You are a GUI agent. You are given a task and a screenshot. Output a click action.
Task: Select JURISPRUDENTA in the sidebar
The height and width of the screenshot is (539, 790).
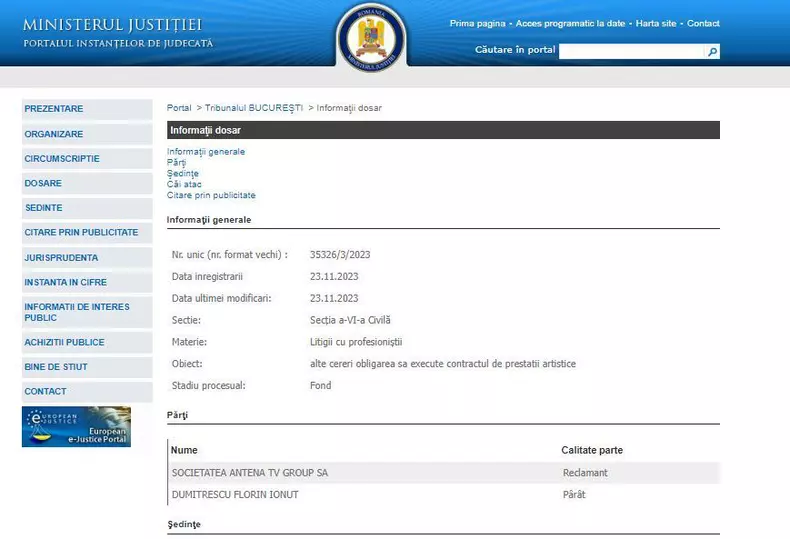87,258
